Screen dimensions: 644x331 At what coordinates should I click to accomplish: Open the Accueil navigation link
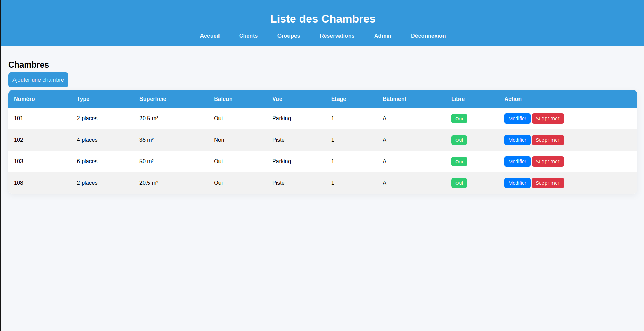[209, 36]
